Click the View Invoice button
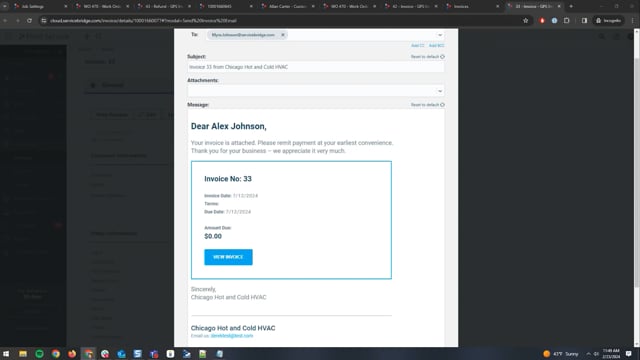Viewport: 640px width, 360px height. pyautogui.click(x=228, y=257)
